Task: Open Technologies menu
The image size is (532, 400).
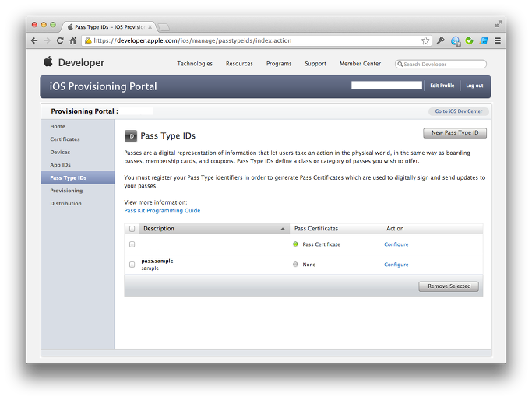Action: pos(195,64)
